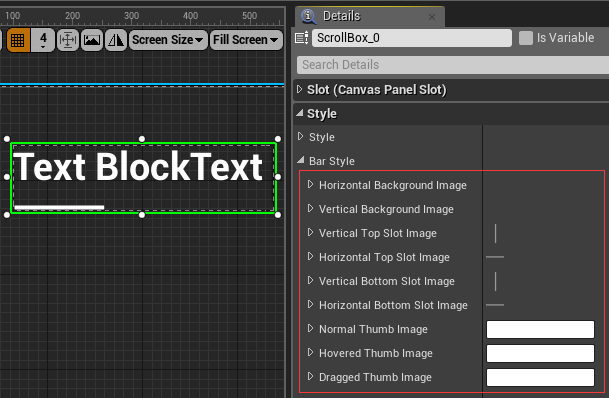Image resolution: width=609 pixels, height=398 pixels.
Task: Expand Normal Thumb Image
Action: (x=310, y=328)
